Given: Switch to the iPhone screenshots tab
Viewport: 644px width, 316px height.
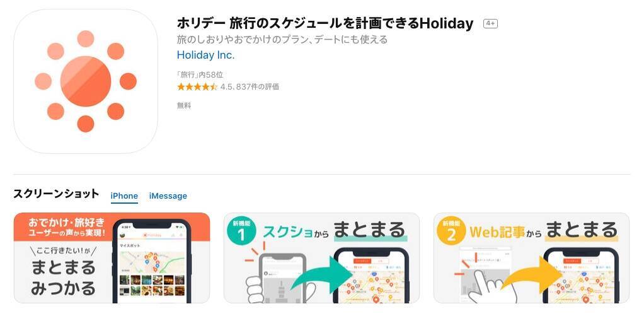Looking at the screenshot, I should (x=124, y=196).
